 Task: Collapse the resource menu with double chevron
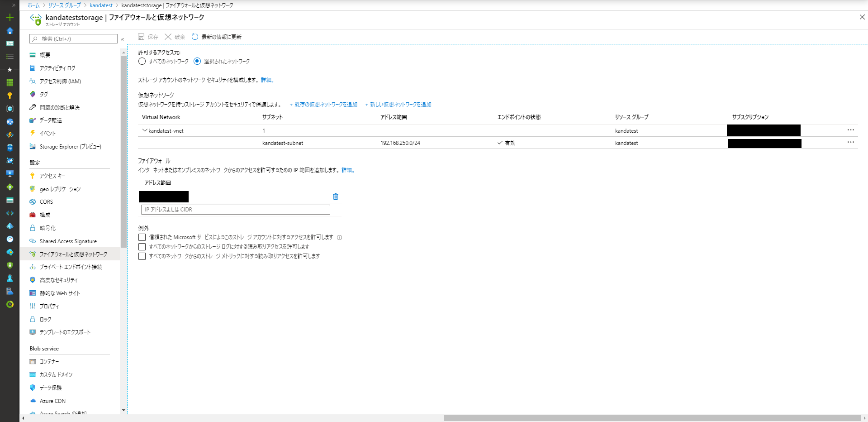click(123, 39)
